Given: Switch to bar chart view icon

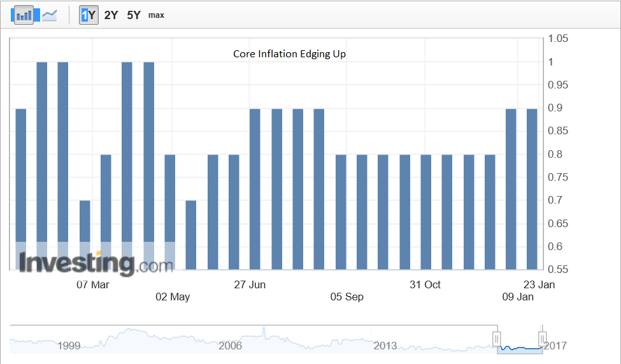Looking at the screenshot, I should pos(24,15).
